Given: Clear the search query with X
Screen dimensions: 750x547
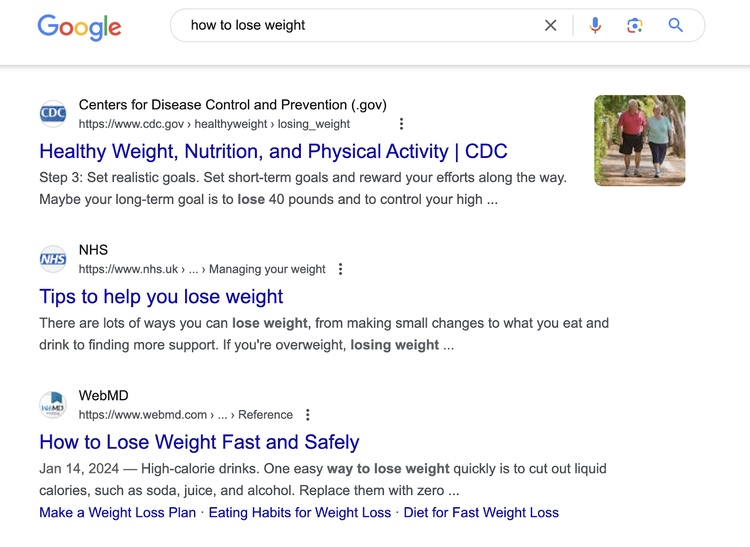Looking at the screenshot, I should pos(551,25).
